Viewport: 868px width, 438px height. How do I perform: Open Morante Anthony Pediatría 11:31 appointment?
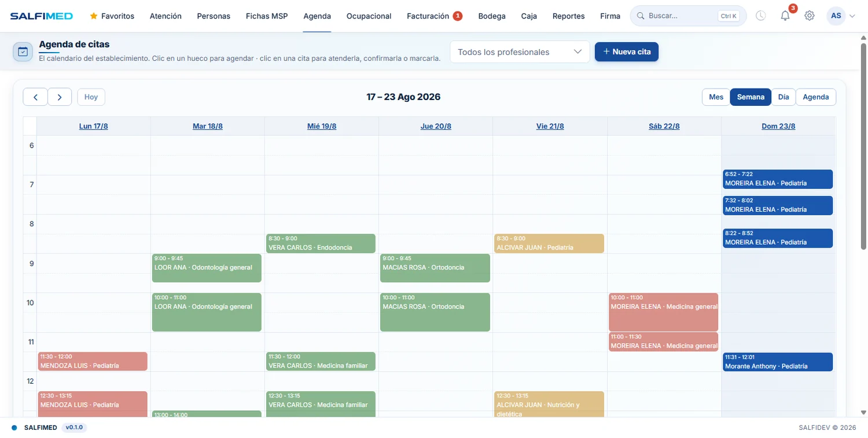pos(778,362)
